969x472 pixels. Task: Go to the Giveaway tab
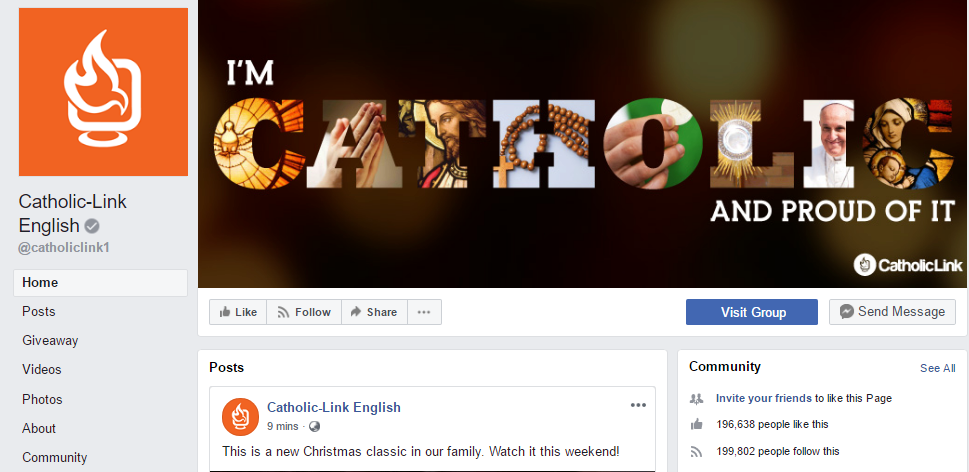pos(50,340)
